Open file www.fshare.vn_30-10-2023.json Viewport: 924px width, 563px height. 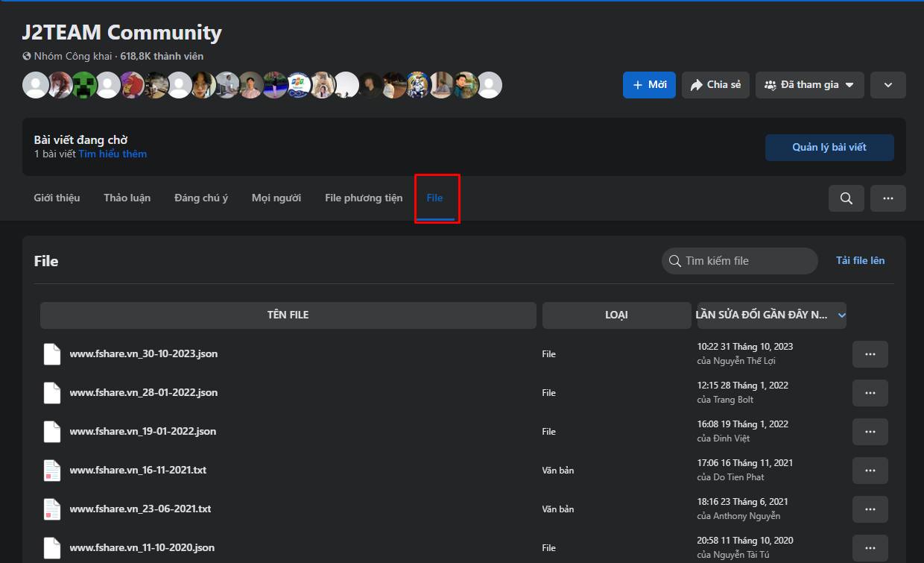coord(144,354)
